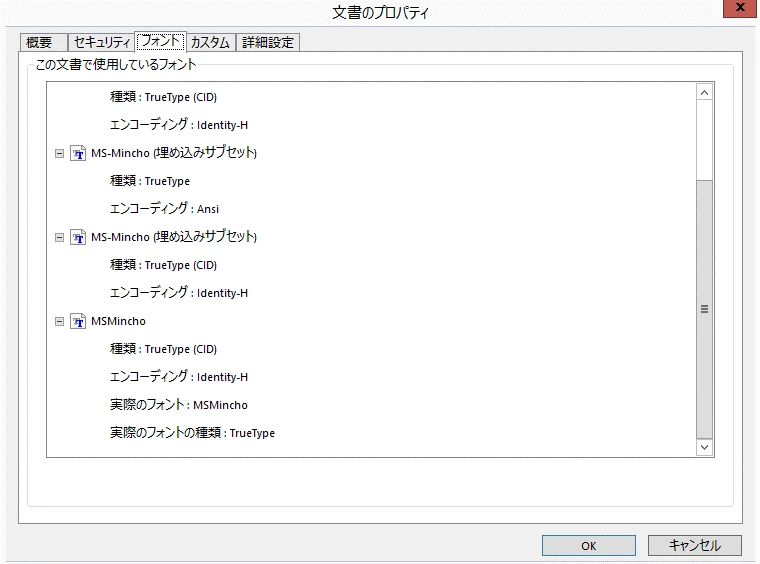Collapse the MS-Mincho entry above TrueType (CID) Identity-H
This screenshot has width=760, height=564.
[x=59, y=237]
